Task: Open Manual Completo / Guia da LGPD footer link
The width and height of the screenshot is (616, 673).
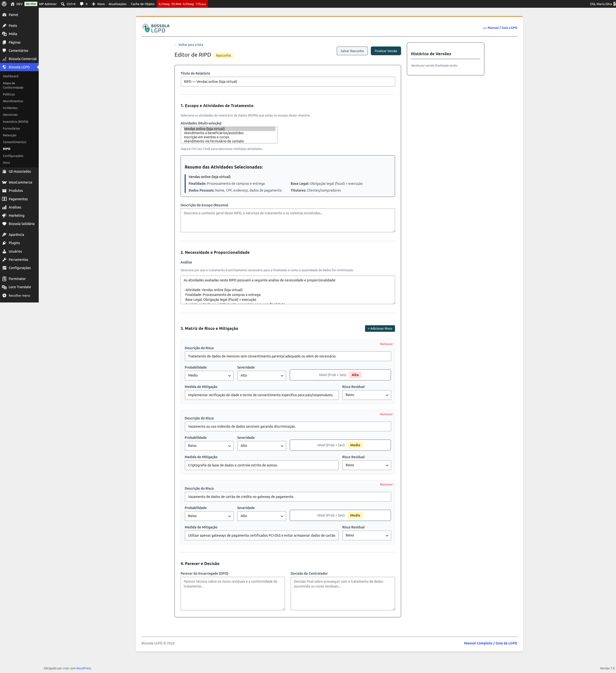Action: pos(491,643)
